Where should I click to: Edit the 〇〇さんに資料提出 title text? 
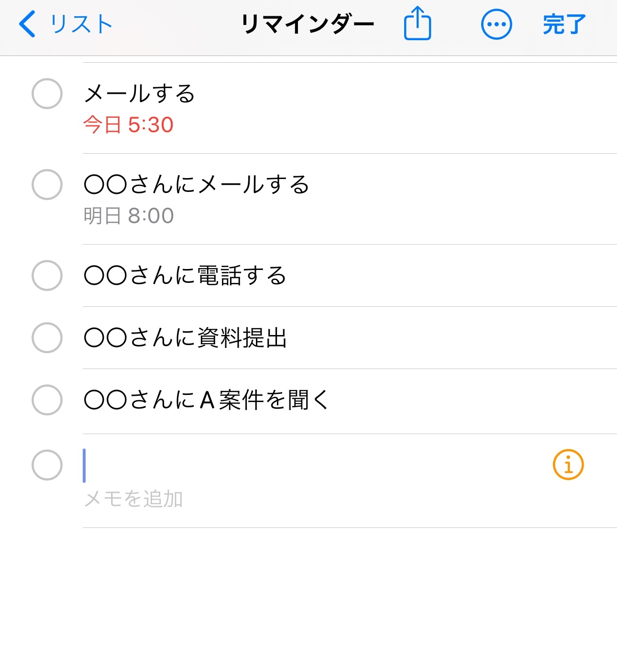pyautogui.click(x=185, y=338)
